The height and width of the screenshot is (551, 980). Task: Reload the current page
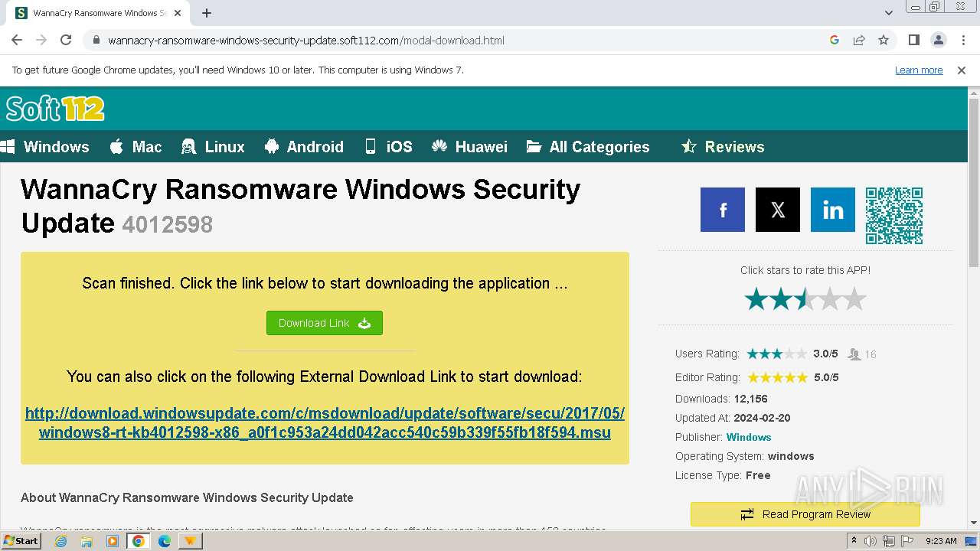tap(66, 40)
